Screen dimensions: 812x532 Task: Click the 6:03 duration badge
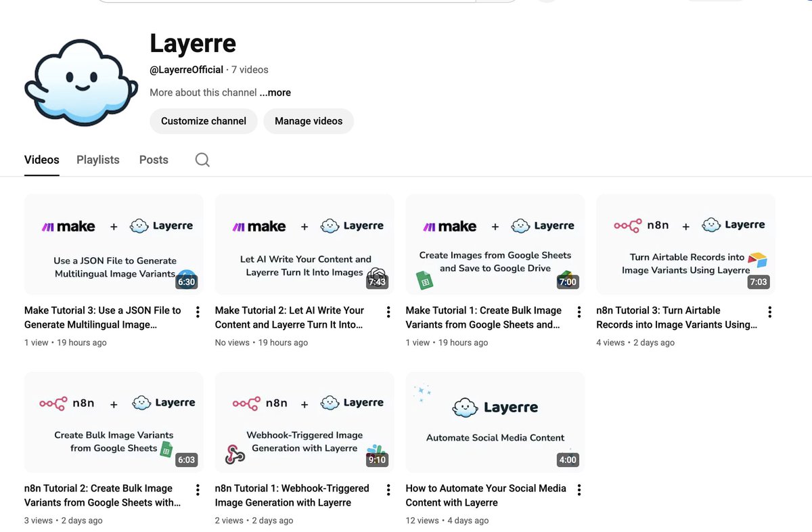[186, 460]
